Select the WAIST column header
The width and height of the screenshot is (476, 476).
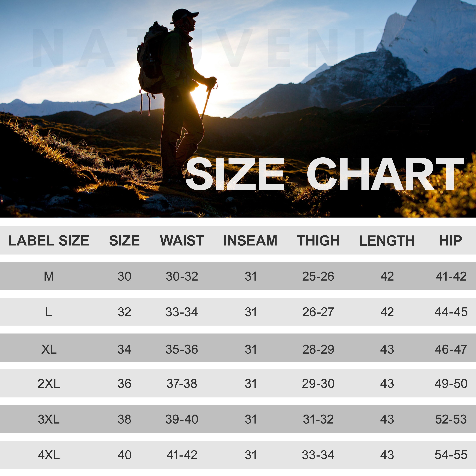pos(182,241)
